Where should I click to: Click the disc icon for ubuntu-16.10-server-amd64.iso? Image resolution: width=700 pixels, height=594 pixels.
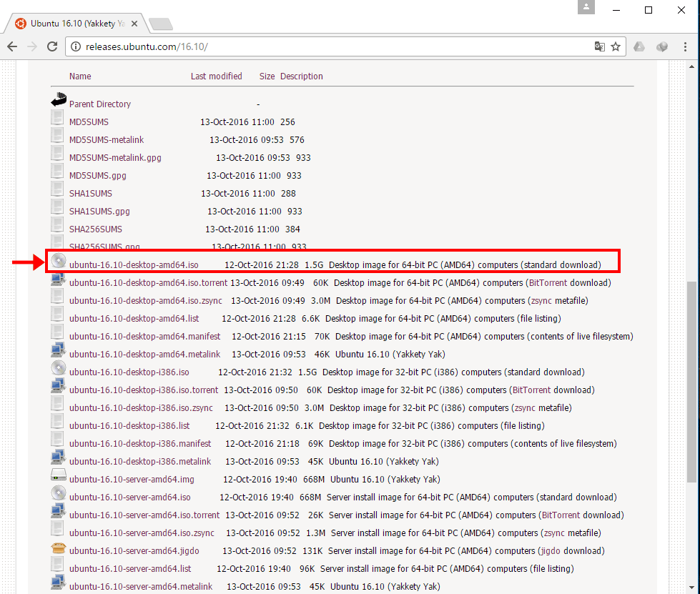point(59,492)
